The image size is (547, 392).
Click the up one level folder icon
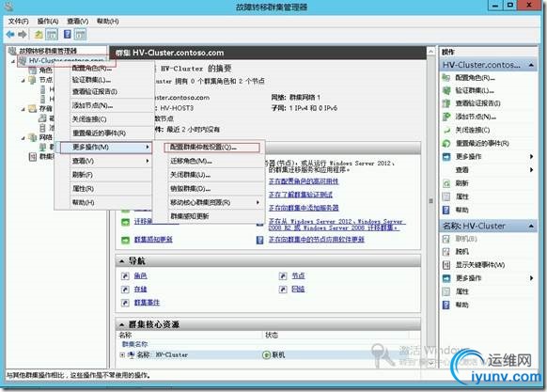pos(39,34)
